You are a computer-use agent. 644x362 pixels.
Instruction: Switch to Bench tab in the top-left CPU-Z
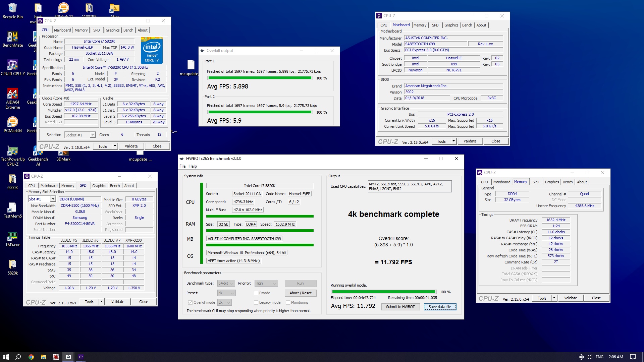(128, 30)
